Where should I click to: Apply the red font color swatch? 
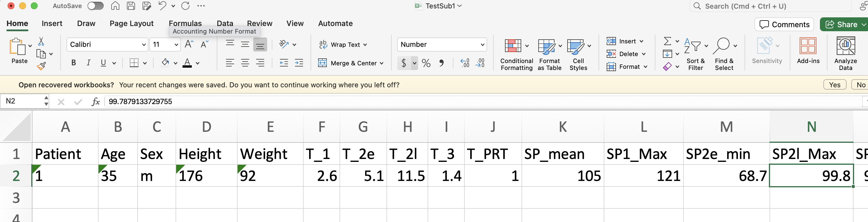click(x=187, y=63)
